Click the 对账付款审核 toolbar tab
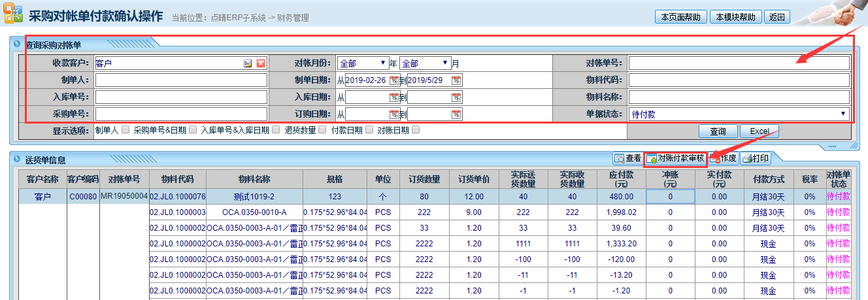 tap(675, 158)
